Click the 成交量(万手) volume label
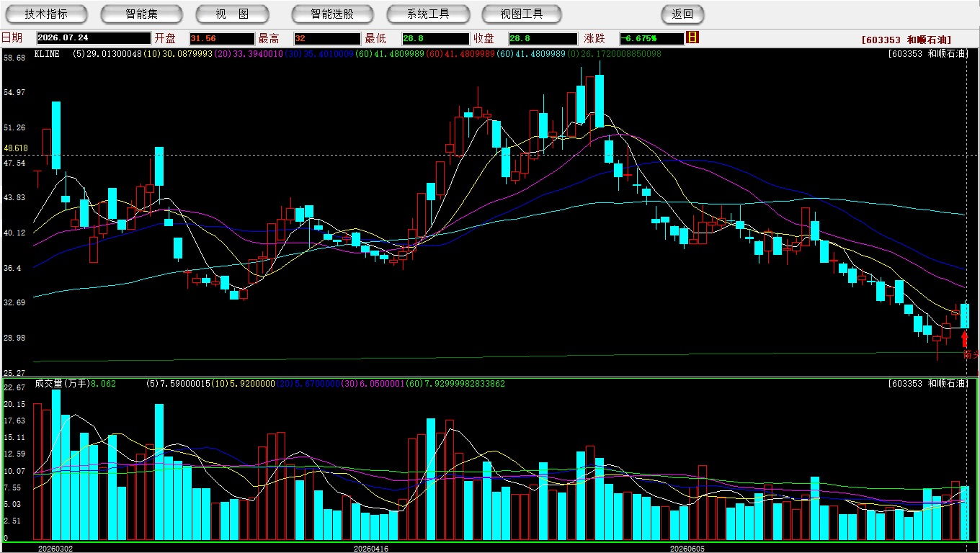 pos(61,384)
